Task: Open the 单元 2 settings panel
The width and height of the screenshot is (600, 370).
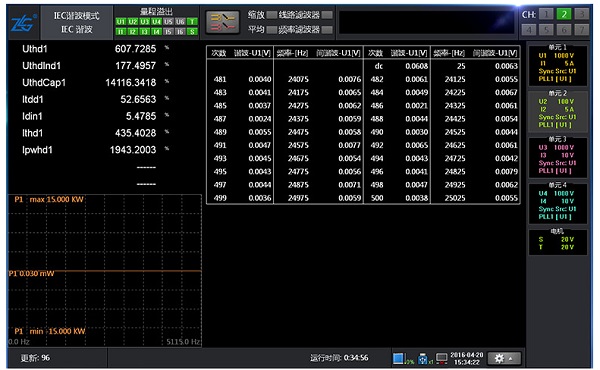Action: click(x=558, y=111)
